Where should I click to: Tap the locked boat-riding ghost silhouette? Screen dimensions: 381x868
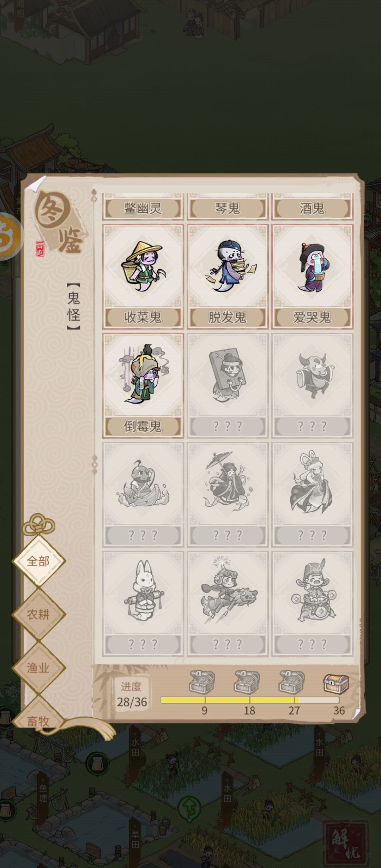(143, 494)
